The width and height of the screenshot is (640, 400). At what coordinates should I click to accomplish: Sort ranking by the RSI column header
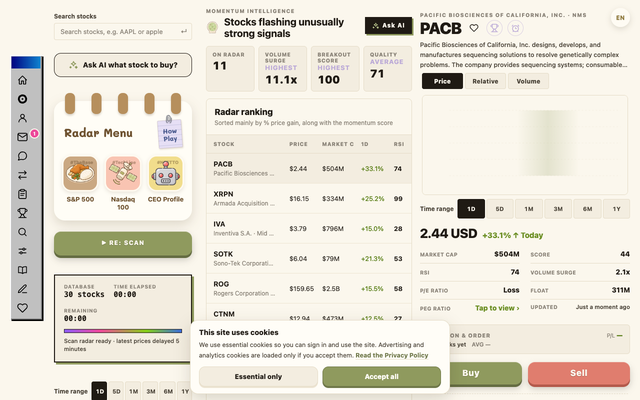point(399,144)
